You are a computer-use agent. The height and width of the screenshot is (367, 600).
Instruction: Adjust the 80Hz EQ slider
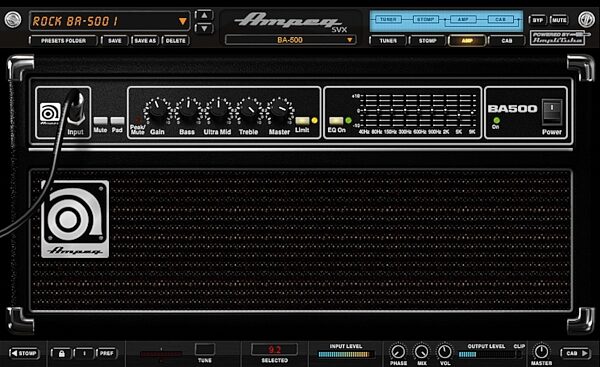point(378,110)
